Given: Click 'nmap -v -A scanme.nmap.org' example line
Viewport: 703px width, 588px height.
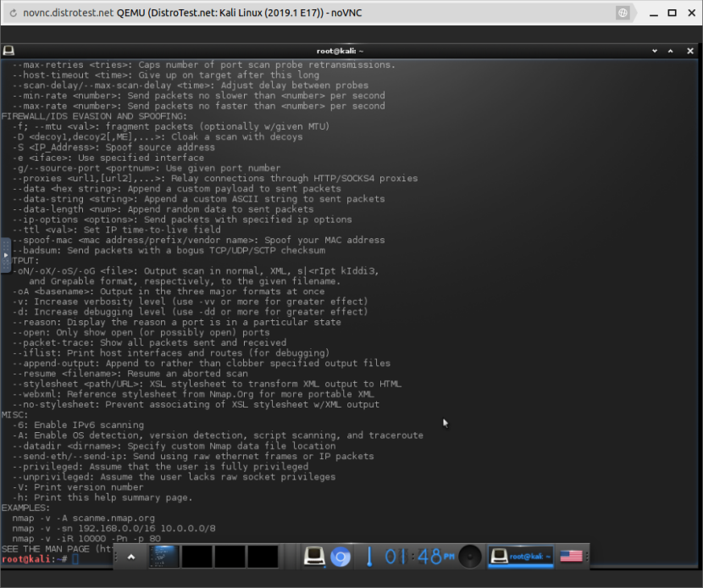Looking at the screenshot, I should (83, 518).
